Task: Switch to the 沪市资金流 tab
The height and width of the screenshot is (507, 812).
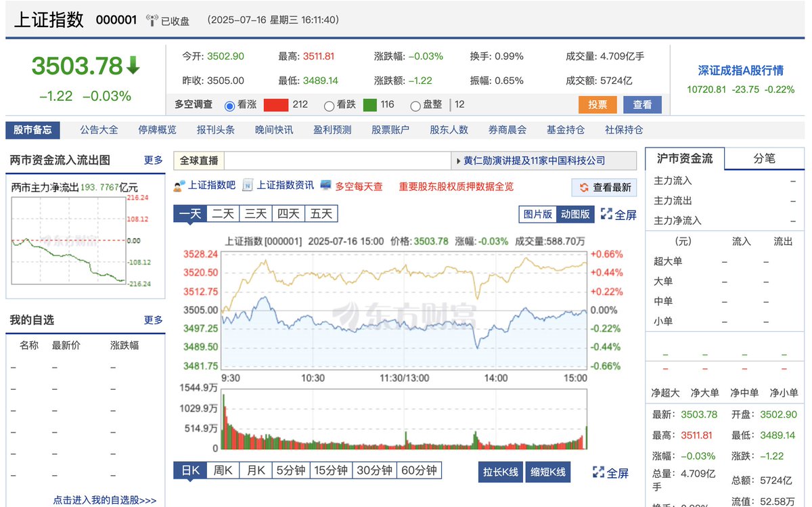Action: click(x=685, y=159)
